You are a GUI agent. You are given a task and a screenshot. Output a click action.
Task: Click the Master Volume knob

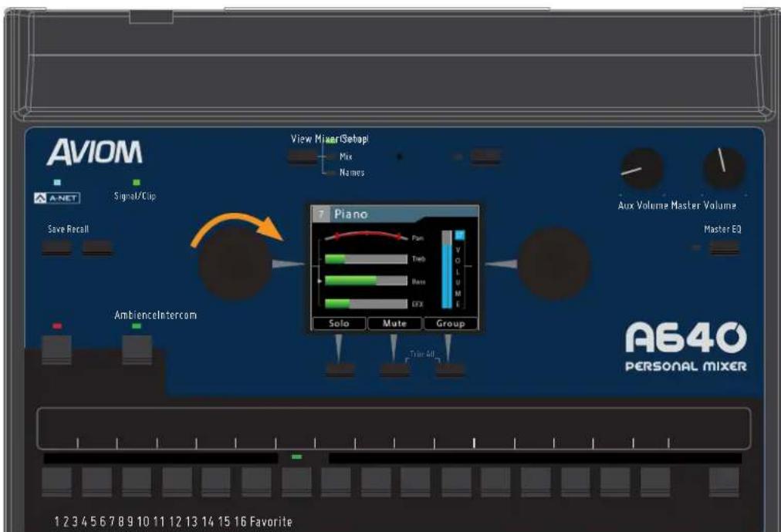click(724, 169)
